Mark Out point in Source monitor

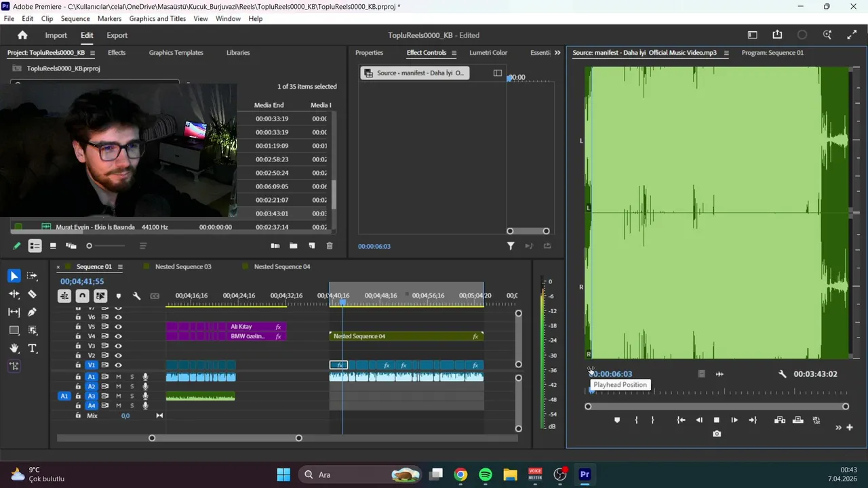click(x=652, y=420)
